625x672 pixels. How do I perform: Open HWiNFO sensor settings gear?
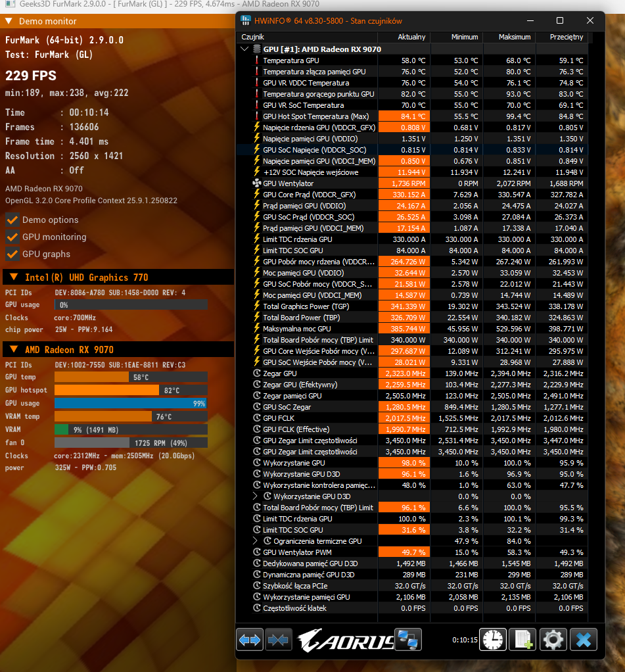(x=553, y=640)
